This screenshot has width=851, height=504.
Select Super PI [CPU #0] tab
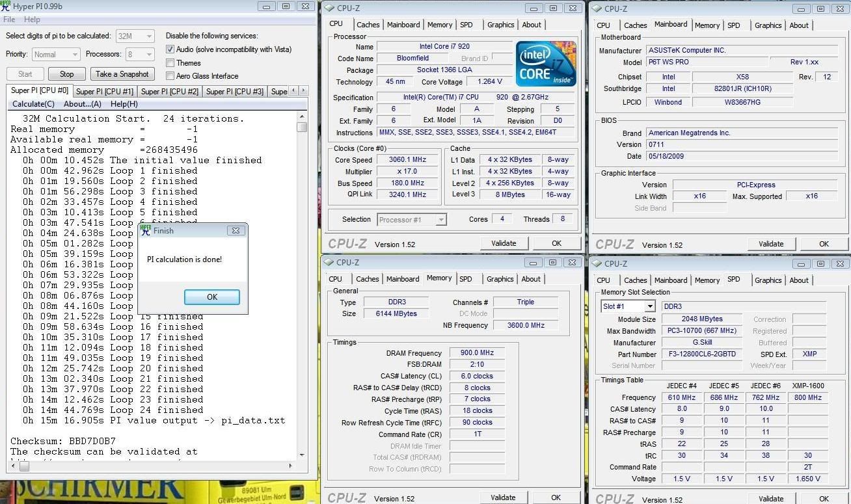39,90
